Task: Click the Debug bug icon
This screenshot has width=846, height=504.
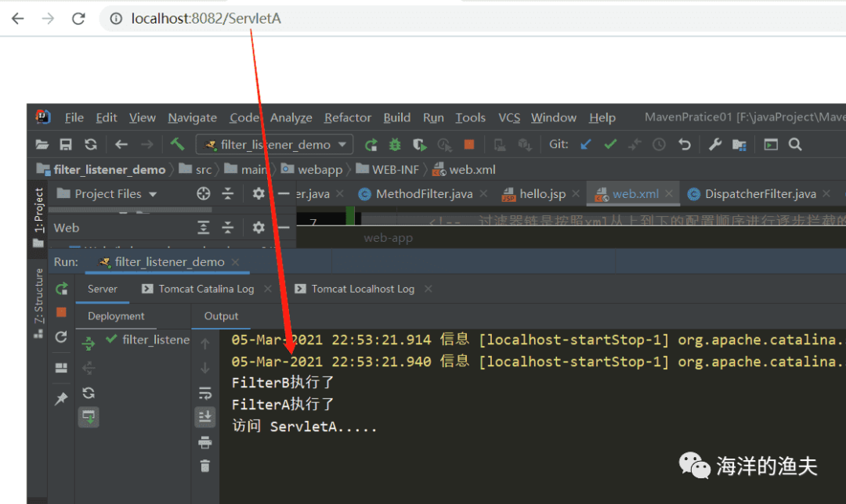Action: (x=395, y=145)
